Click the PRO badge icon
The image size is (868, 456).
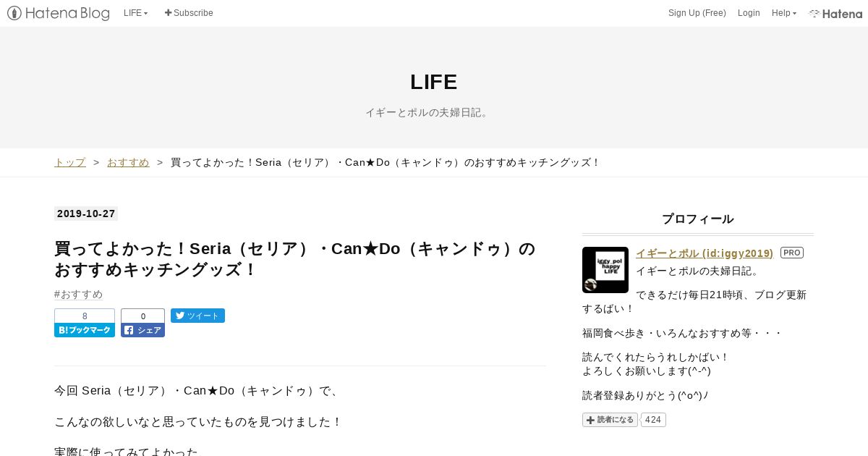tap(792, 253)
